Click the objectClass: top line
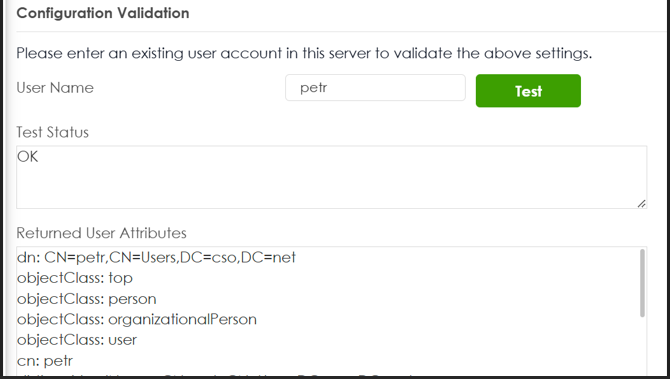 [x=75, y=278]
